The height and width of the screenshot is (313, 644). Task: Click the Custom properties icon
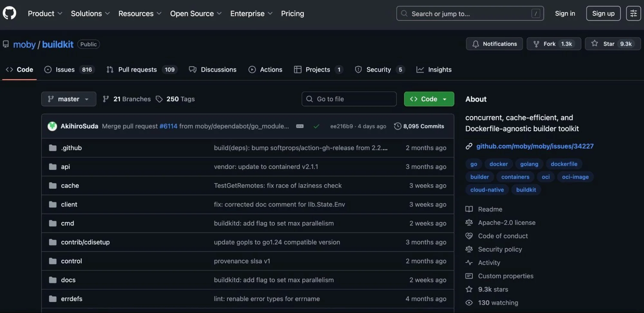click(x=469, y=276)
